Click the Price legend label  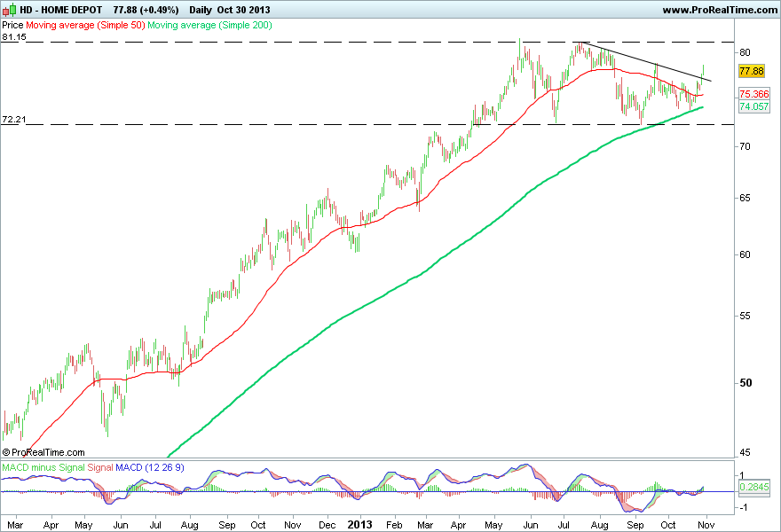coord(12,25)
